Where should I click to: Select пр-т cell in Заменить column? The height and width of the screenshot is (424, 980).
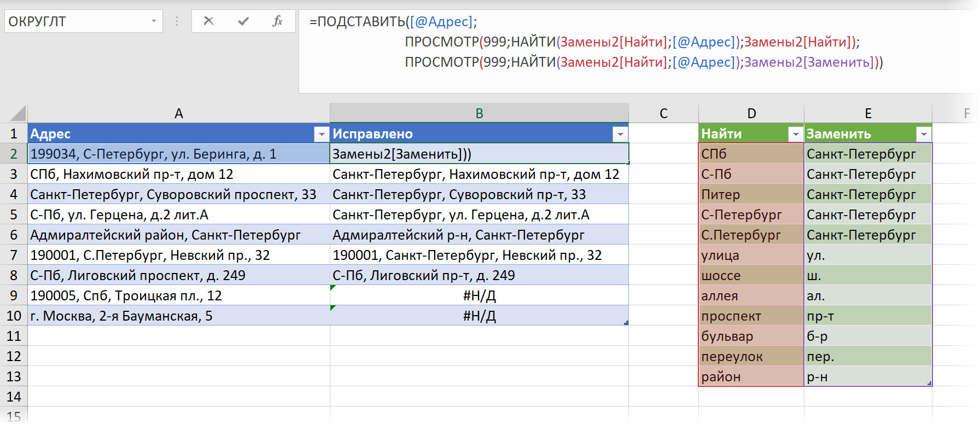(x=868, y=316)
